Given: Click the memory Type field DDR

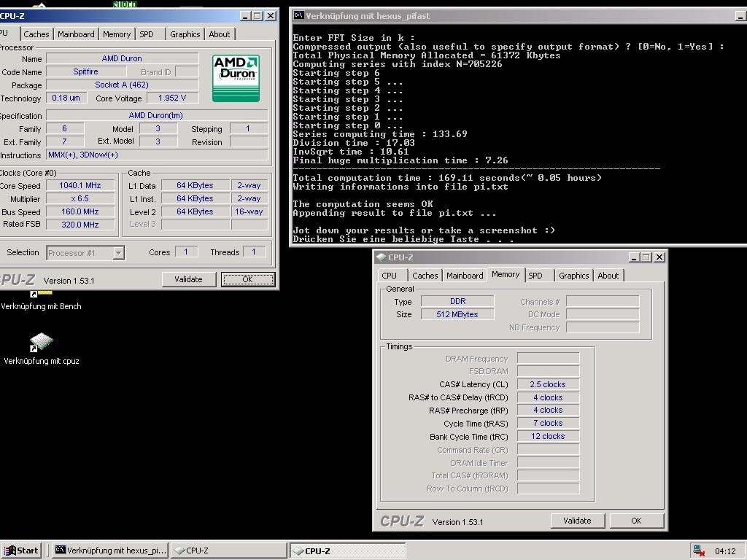Looking at the screenshot, I should click(x=457, y=301).
